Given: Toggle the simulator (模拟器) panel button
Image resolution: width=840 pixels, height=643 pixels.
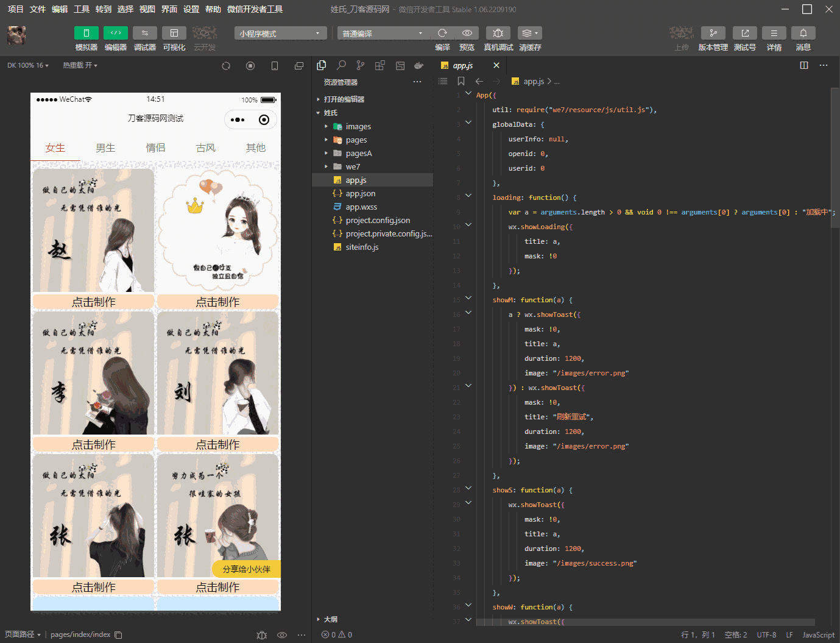Looking at the screenshot, I should pyautogui.click(x=86, y=33).
